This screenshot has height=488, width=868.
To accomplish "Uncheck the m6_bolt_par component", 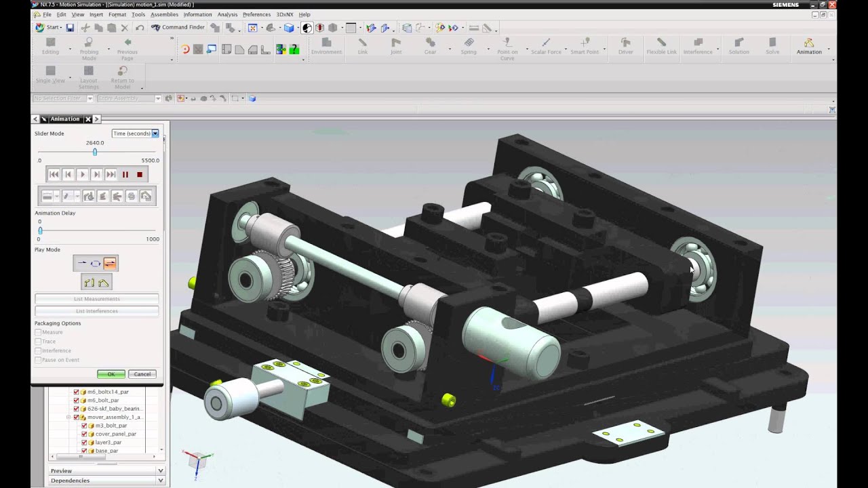I will pos(76,401).
